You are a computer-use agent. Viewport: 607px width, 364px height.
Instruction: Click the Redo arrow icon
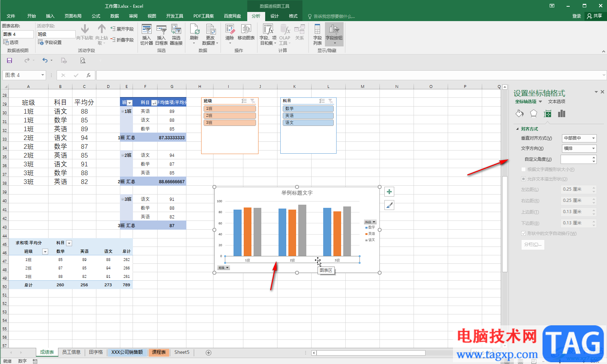coord(27,60)
